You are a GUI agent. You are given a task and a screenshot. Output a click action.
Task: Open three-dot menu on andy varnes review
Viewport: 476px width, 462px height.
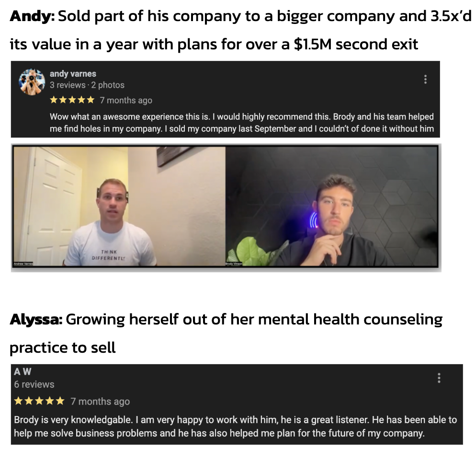click(x=425, y=79)
